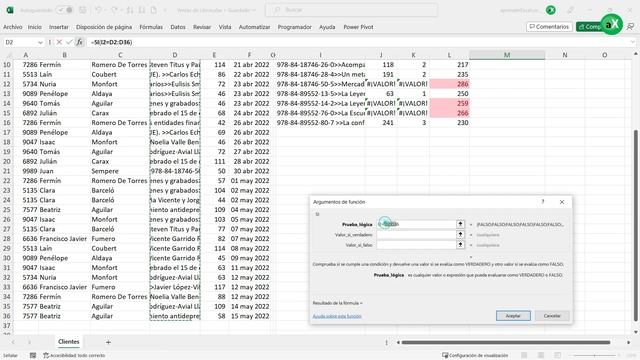This screenshot has height=360, width=640.
Task: Click the Redo arrow icon
Action: 115,10
